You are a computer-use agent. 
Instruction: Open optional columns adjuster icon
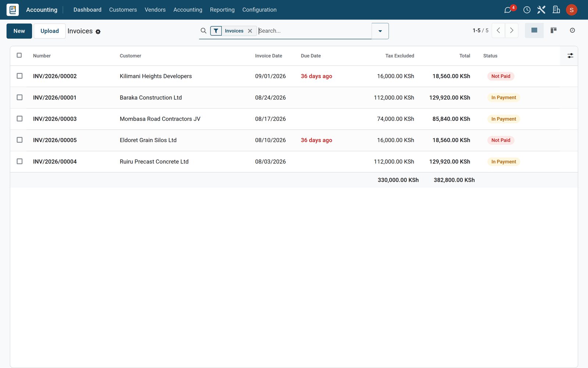pyautogui.click(x=570, y=56)
